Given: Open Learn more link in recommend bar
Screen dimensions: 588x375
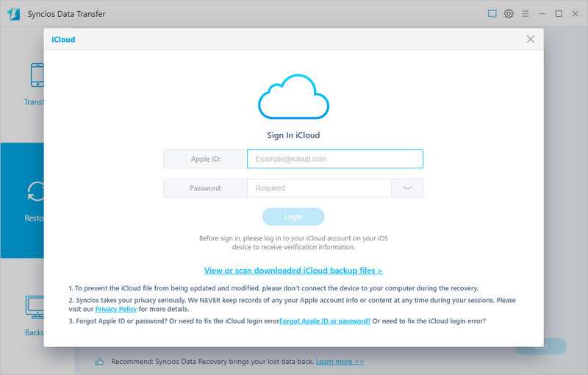Looking at the screenshot, I should [x=340, y=362].
